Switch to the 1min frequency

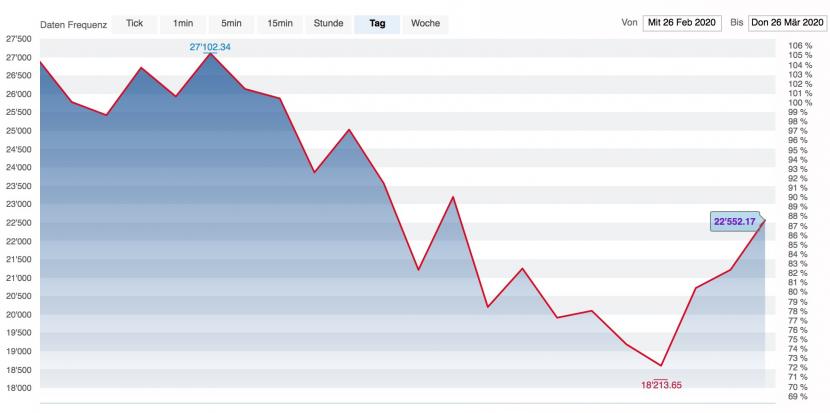point(183,24)
